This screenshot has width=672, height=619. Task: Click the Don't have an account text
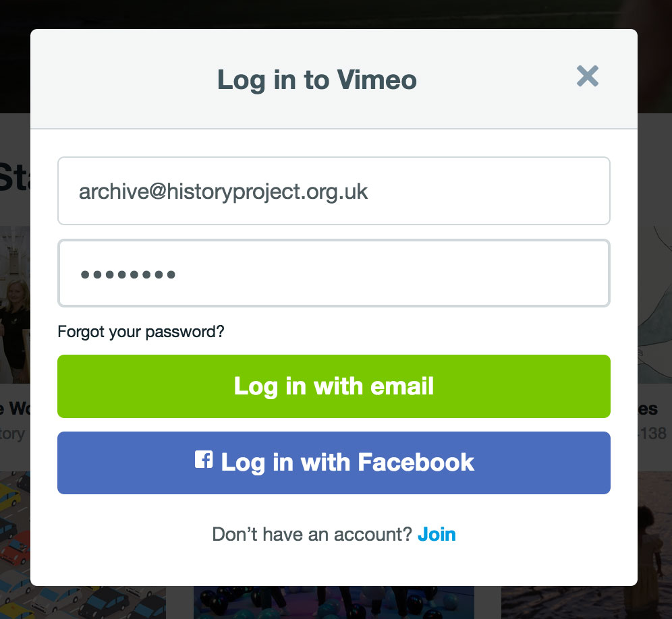pos(312,534)
